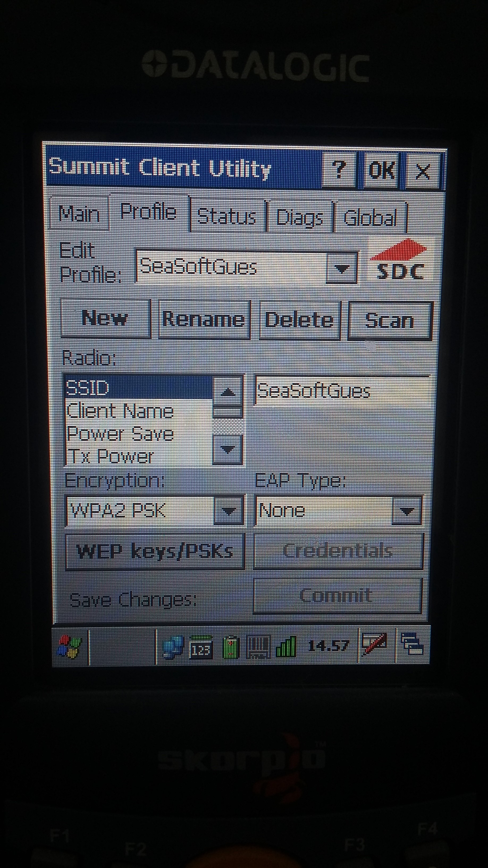Click the SSID value input field
The width and height of the screenshot is (488, 868).
click(343, 391)
